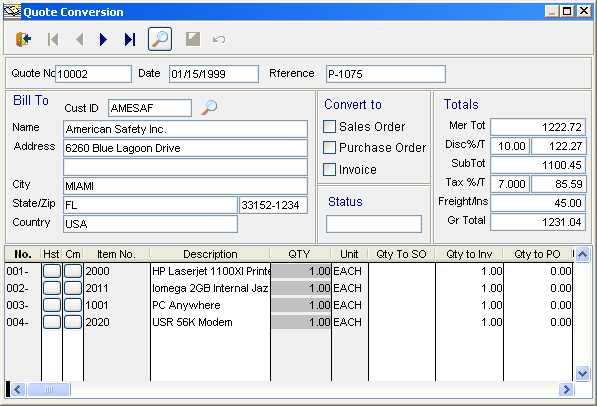Check the Sales Order checkbox
This screenshot has width=597, height=406.
coord(329,126)
